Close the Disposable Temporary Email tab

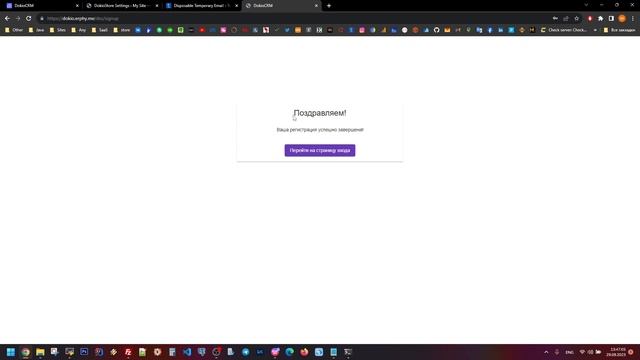pos(236,6)
